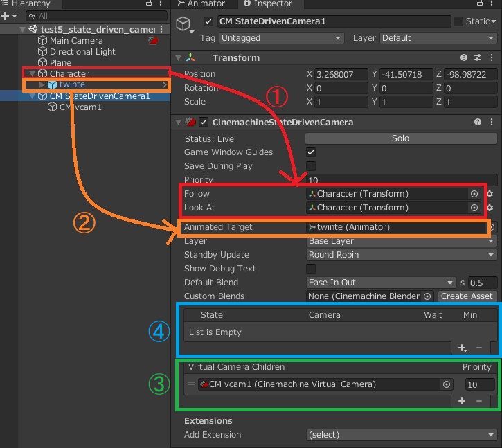502x448 pixels.
Task: Select the Plane object
Action: pyautogui.click(x=60, y=62)
